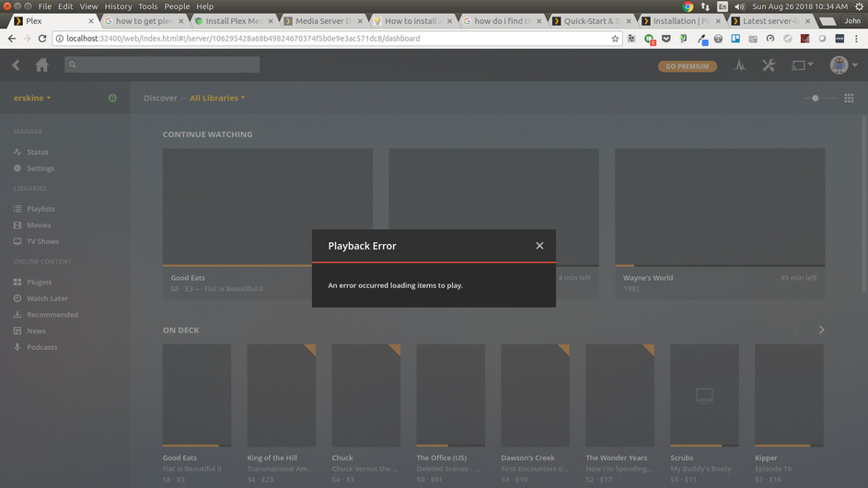Click the Podcasts microphone icon
The image size is (868, 488).
17,347
